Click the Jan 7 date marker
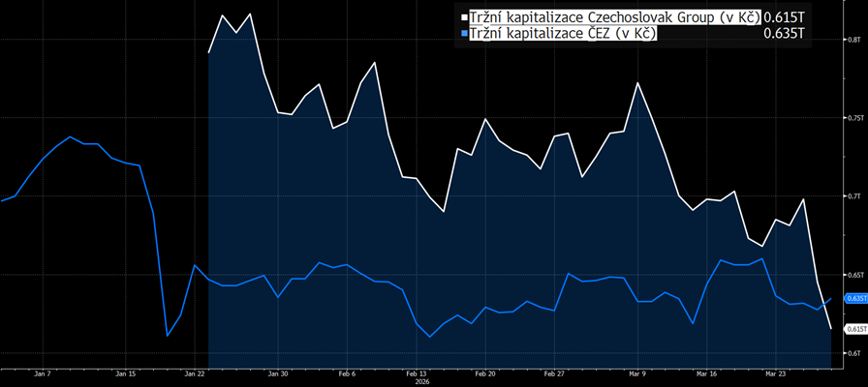 tap(42, 373)
